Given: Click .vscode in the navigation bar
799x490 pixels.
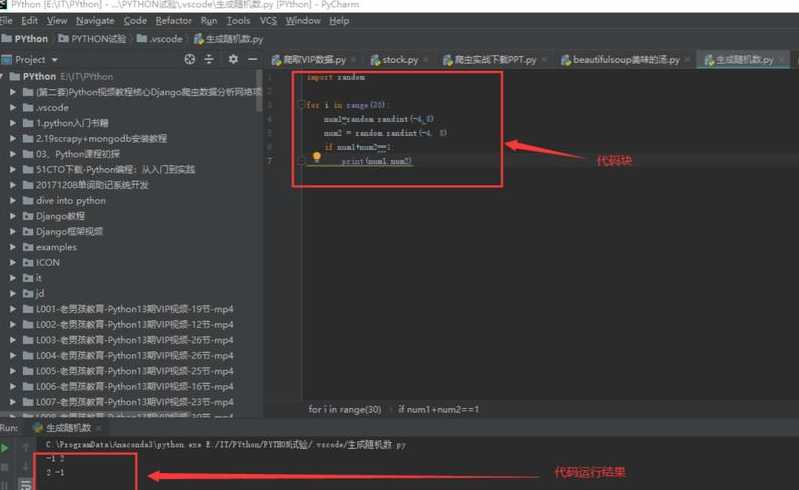Looking at the screenshot, I should coord(159,39).
